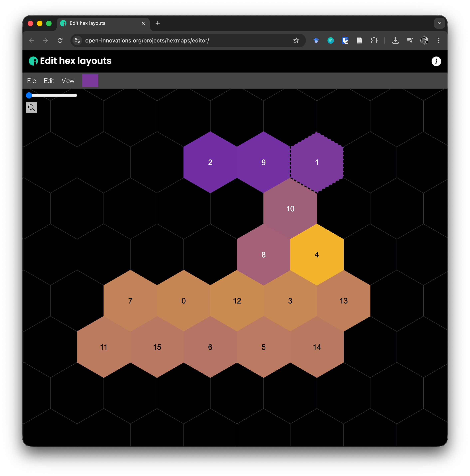
Task: Open browser extensions puzzle icon
Action: (x=374, y=40)
